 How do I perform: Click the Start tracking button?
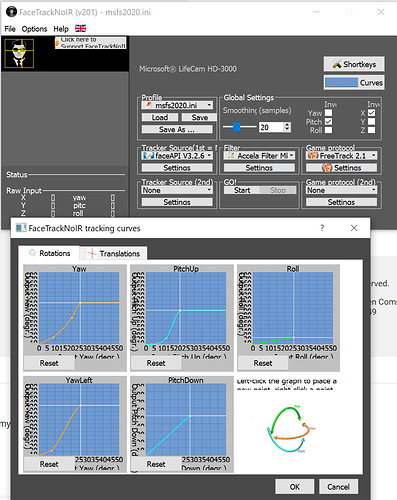(x=242, y=190)
